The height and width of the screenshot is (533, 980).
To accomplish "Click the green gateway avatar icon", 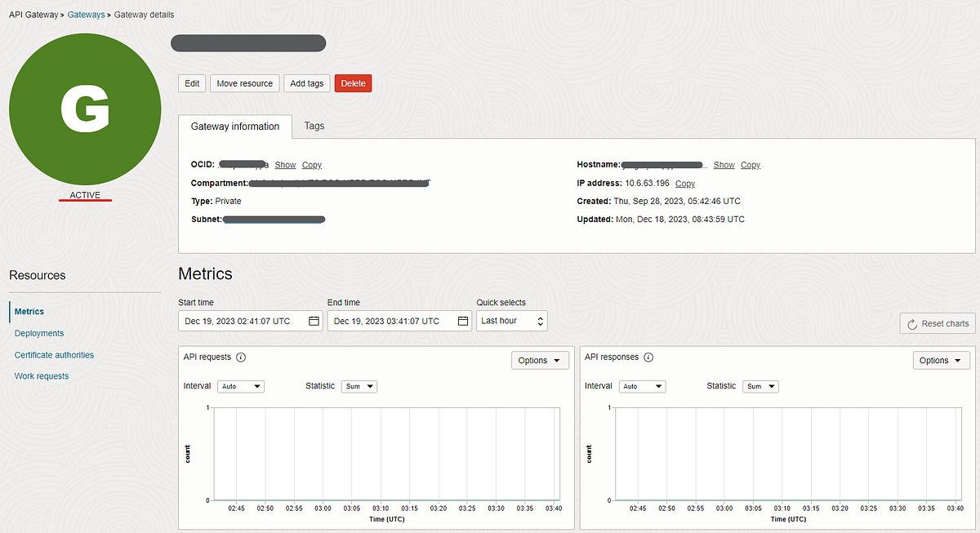I will tap(85, 109).
